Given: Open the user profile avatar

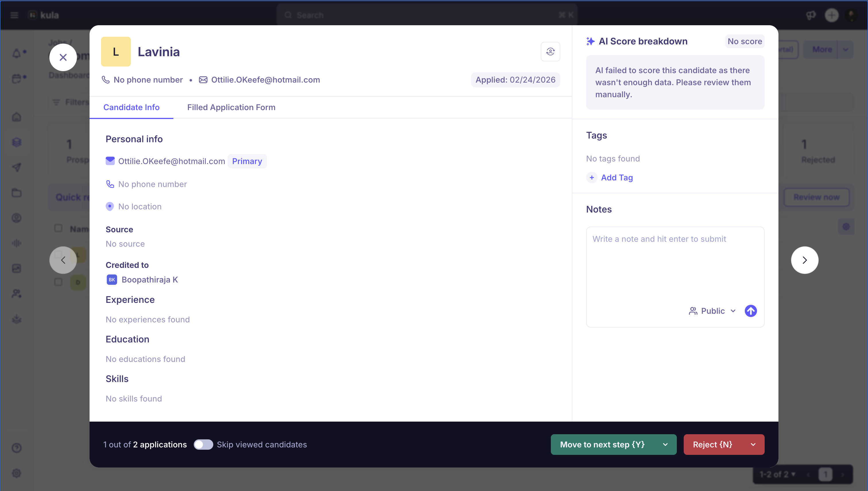Looking at the screenshot, I should click(851, 15).
